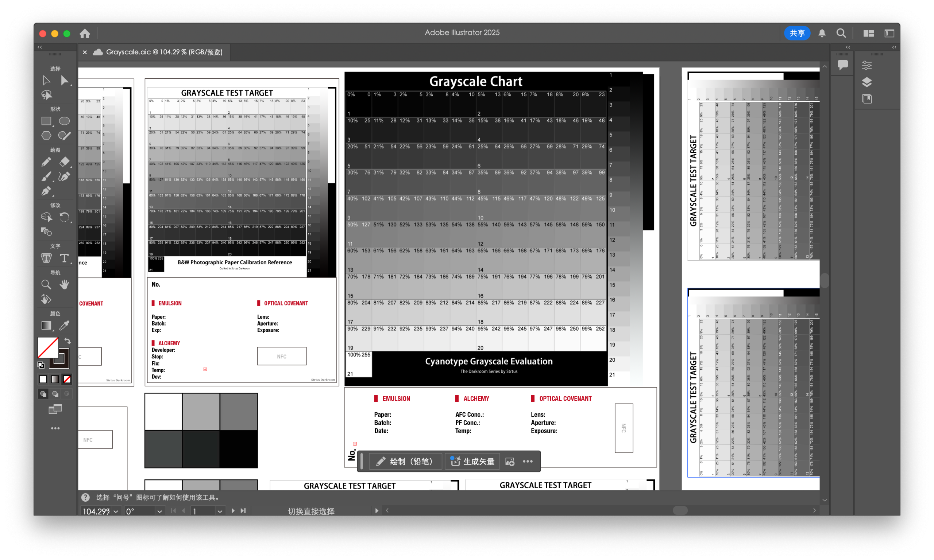Swap fill and stroke colors

67,341
